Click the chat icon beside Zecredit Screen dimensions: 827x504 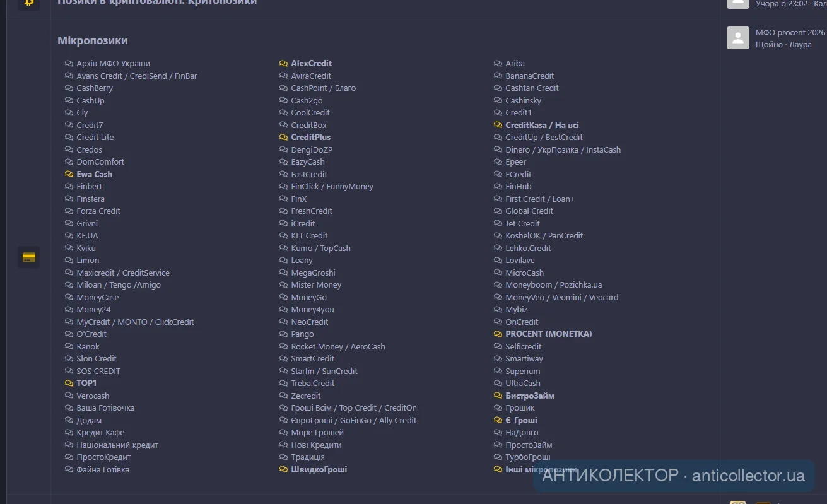(284, 396)
